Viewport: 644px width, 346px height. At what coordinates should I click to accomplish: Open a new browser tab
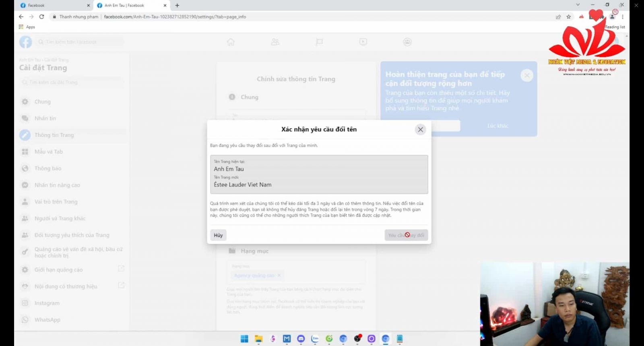click(177, 5)
